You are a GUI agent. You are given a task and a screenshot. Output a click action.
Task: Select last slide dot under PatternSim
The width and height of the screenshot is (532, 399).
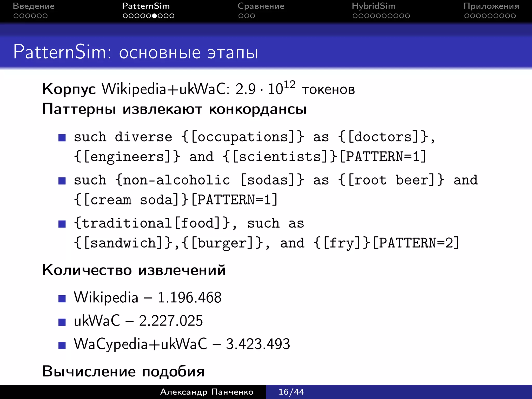click(172, 16)
